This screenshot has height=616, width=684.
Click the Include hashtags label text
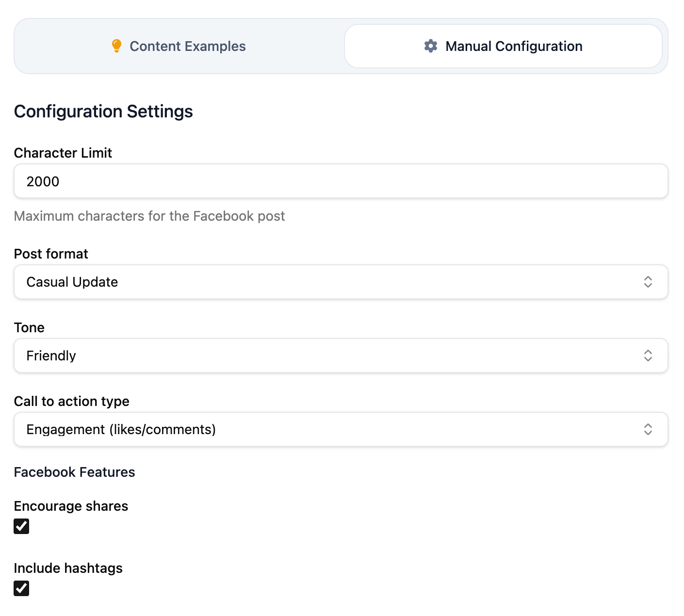[68, 568]
